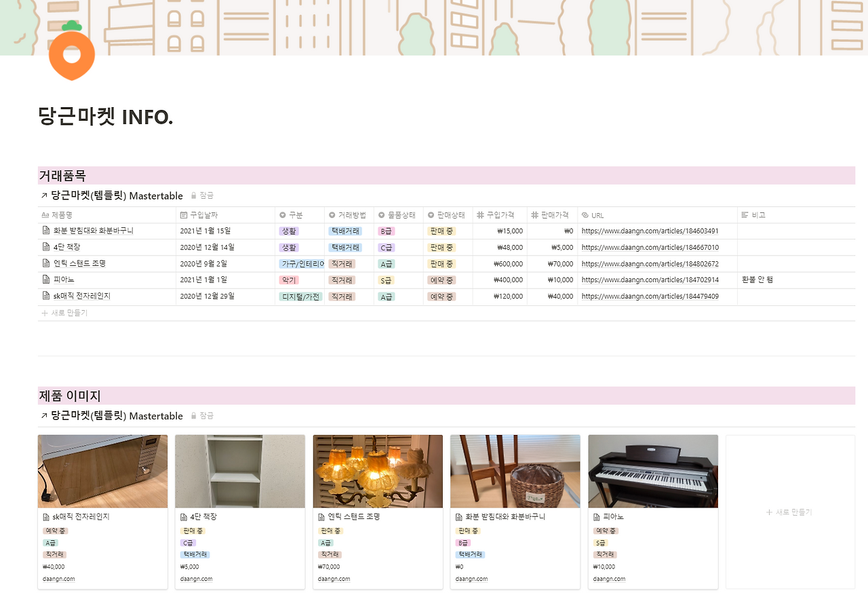The height and width of the screenshot is (593, 868).
Task: Open URL ending 184667010
Action: (650, 248)
